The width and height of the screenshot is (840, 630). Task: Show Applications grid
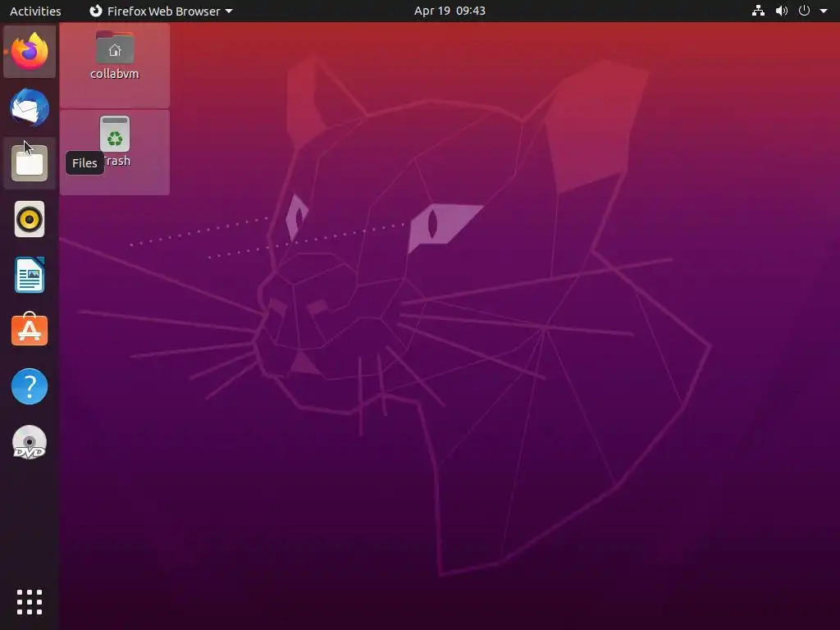coord(30,602)
